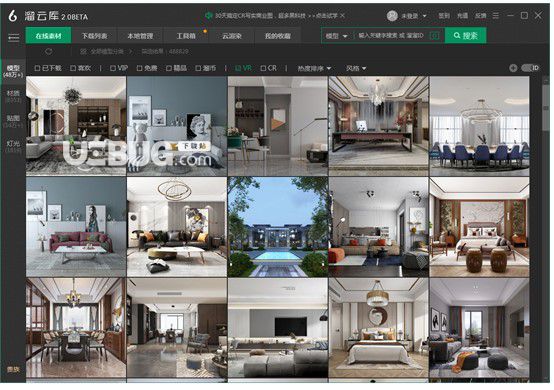The height and width of the screenshot is (390, 554).
Task: Click the ID icon inside search box
Action: [434, 36]
